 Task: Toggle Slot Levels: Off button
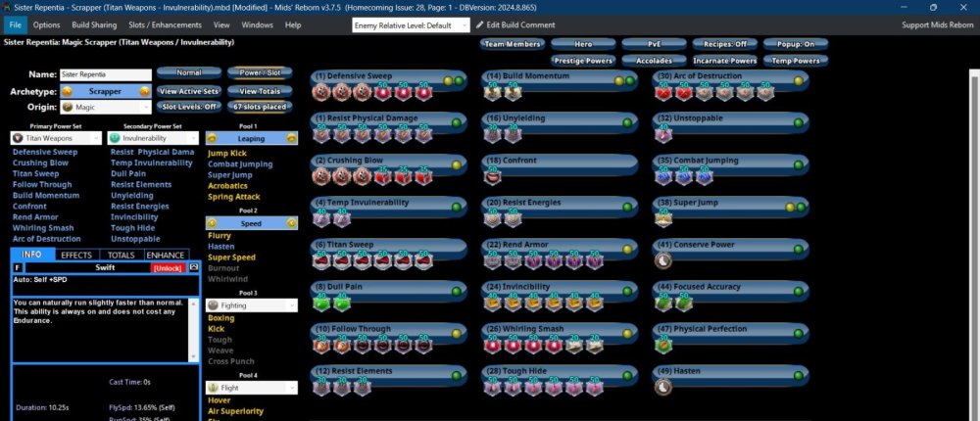pos(187,107)
